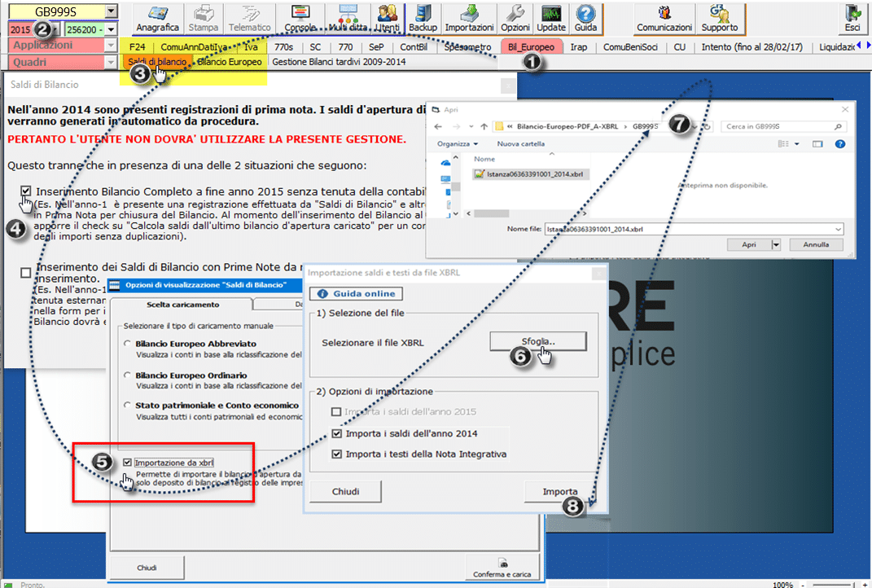
Task: Click the Nome file input field
Action: pos(694,230)
